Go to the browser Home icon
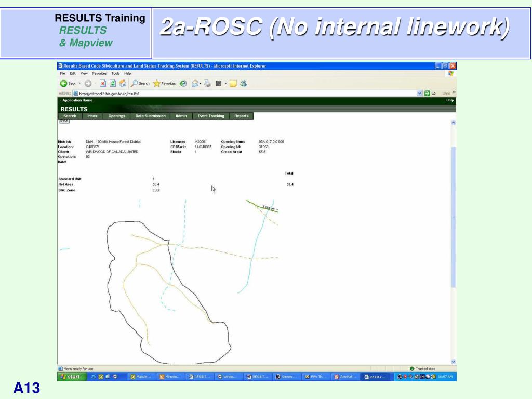This screenshot has height=399, width=532. pos(123,84)
